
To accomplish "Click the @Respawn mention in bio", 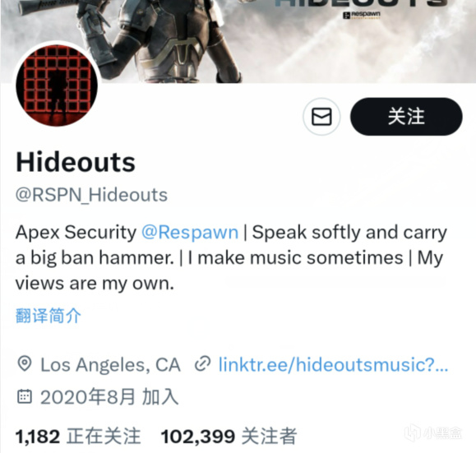I will [190, 233].
